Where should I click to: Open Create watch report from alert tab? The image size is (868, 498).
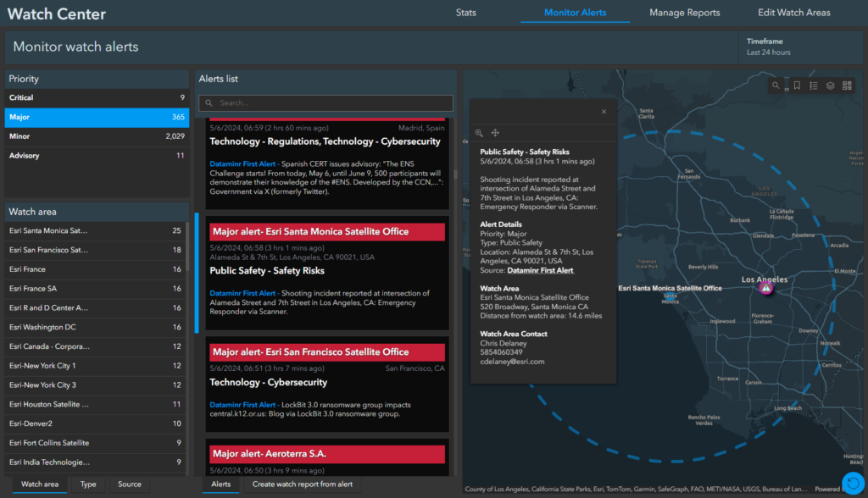(x=303, y=484)
